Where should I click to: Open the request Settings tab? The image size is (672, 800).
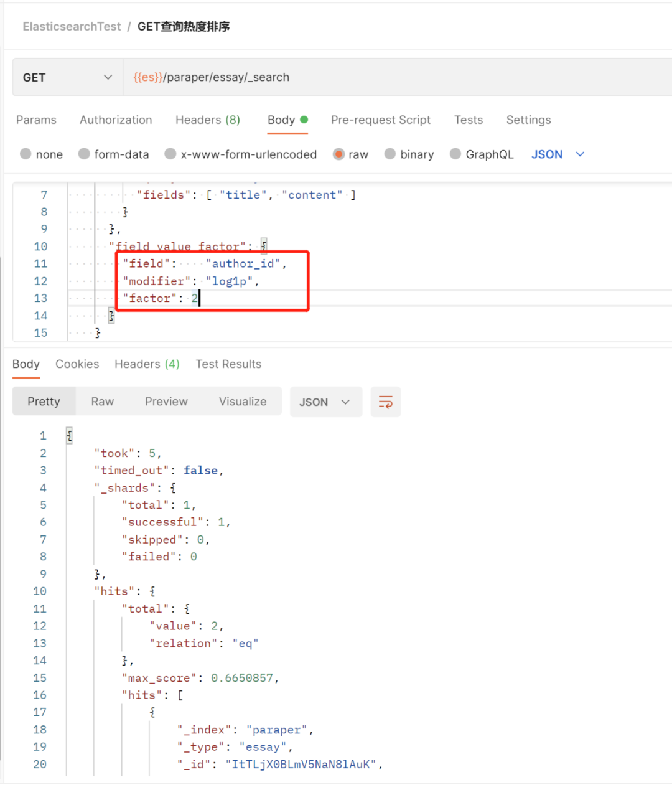click(528, 120)
